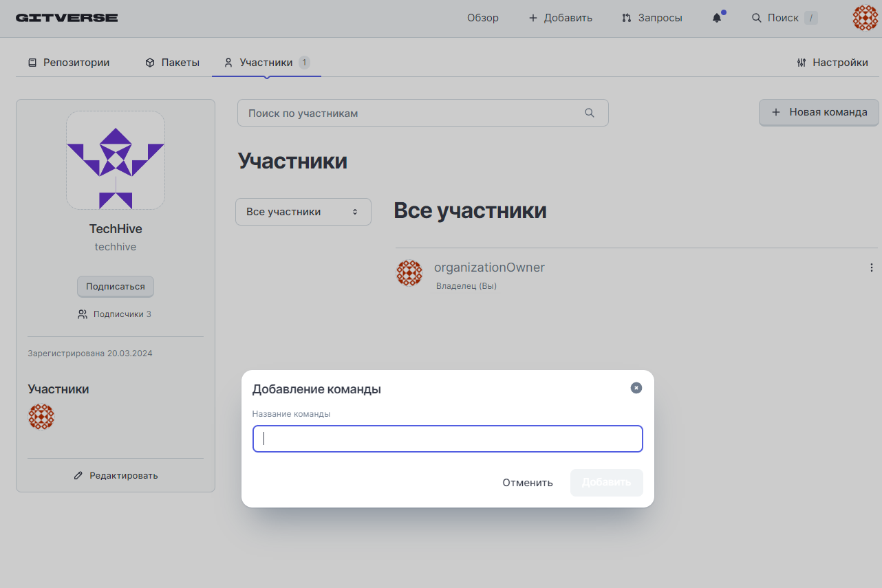Click the TechHive organization logo
Image resolution: width=882 pixels, height=588 pixels.
coord(116,160)
